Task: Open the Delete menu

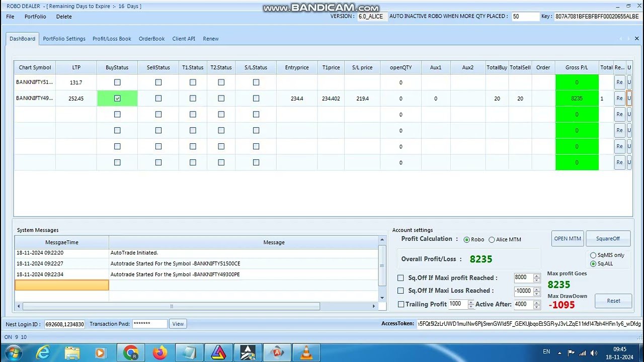Action: pyautogui.click(x=64, y=17)
